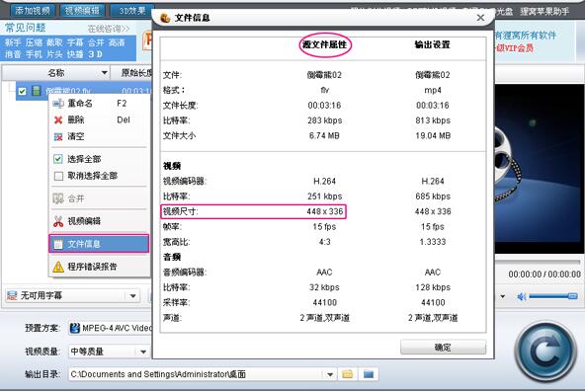Expand the 无可用字幕 subtitle dropdown
The width and height of the screenshot is (585, 392).
132,296
